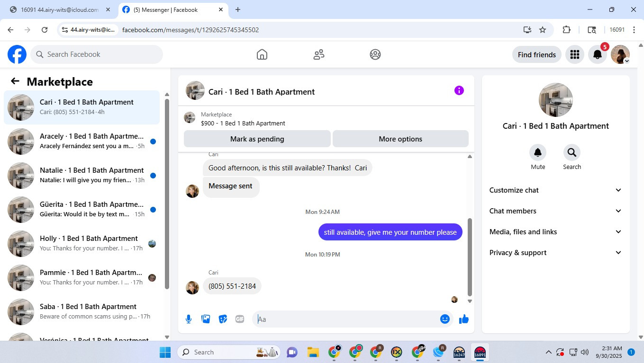
Task: Expand Media, files and links section
Action: click(x=555, y=232)
